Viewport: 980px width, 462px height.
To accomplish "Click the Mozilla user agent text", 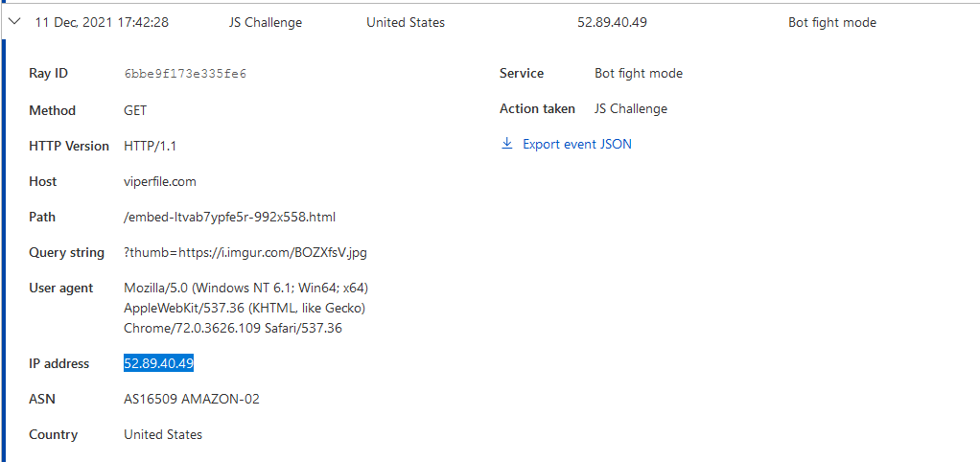I will (246, 308).
